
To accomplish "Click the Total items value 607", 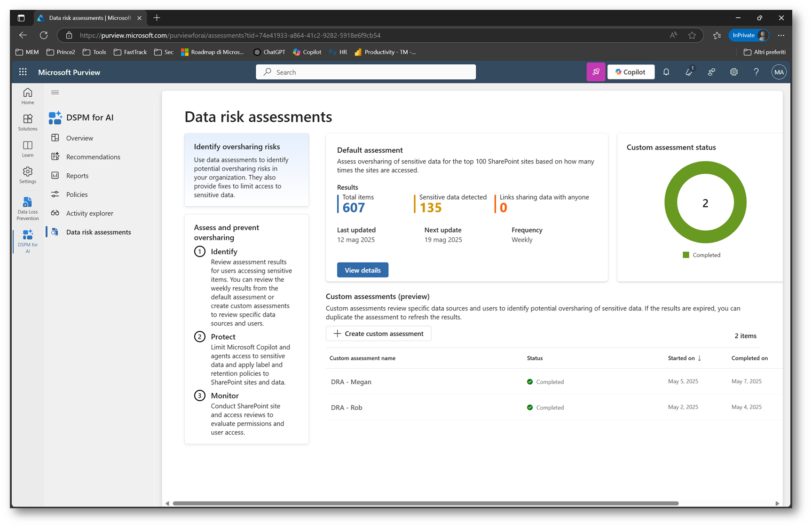I will tap(354, 208).
